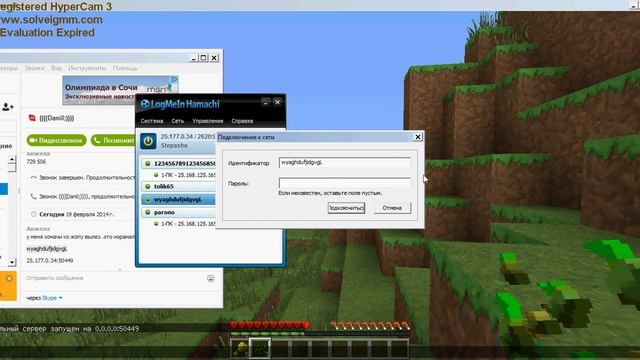The image size is (640, 360).
Task: Click the status dot next to paгono network
Action: pos(148,212)
